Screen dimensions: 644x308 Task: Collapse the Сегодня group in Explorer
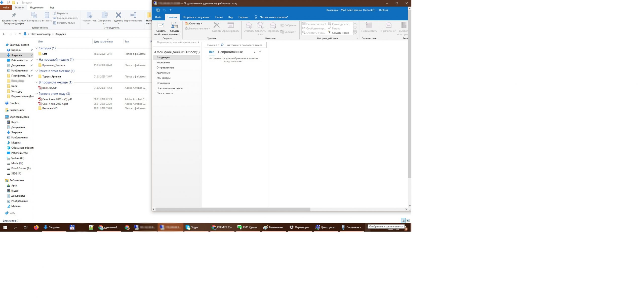coord(37,48)
